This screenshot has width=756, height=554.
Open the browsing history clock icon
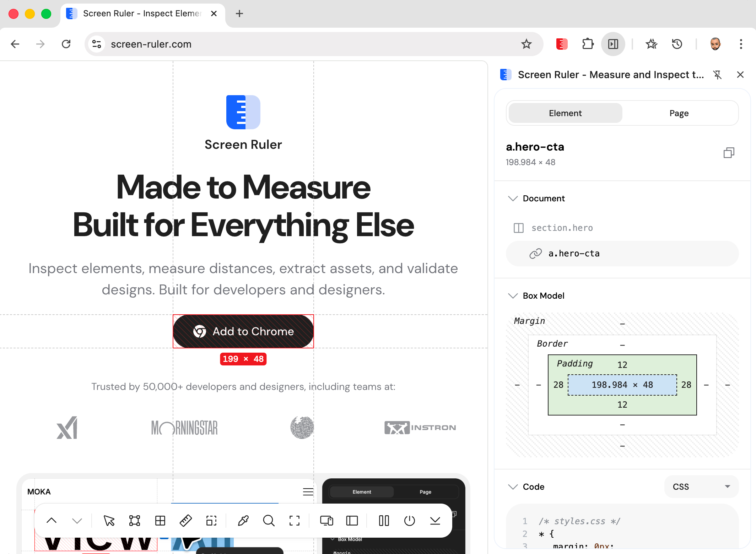677,44
